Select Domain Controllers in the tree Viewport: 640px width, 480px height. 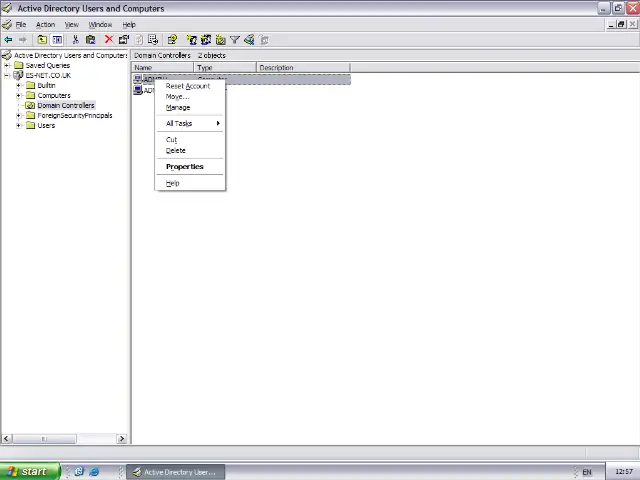tap(66, 105)
